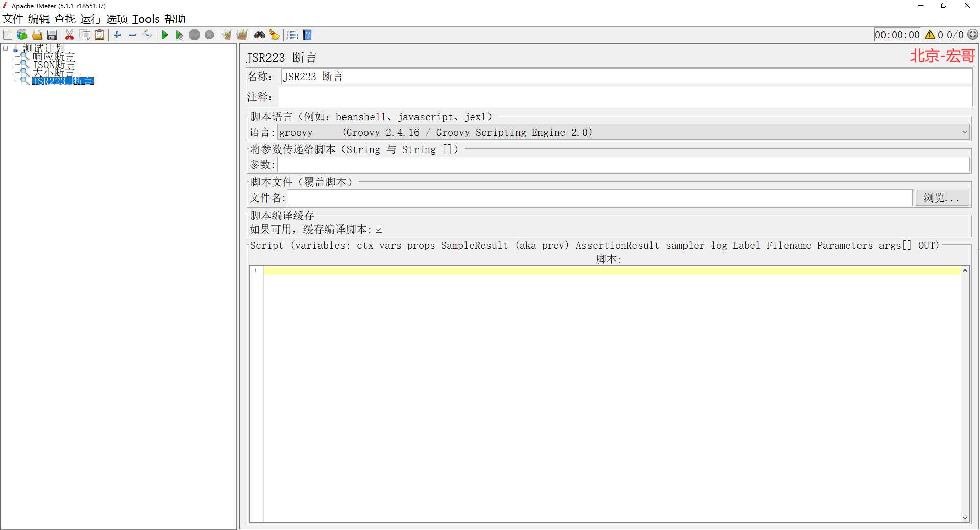Save the test plan with floppy icon
Image resolution: width=980 pixels, height=530 pixels.
52,35
